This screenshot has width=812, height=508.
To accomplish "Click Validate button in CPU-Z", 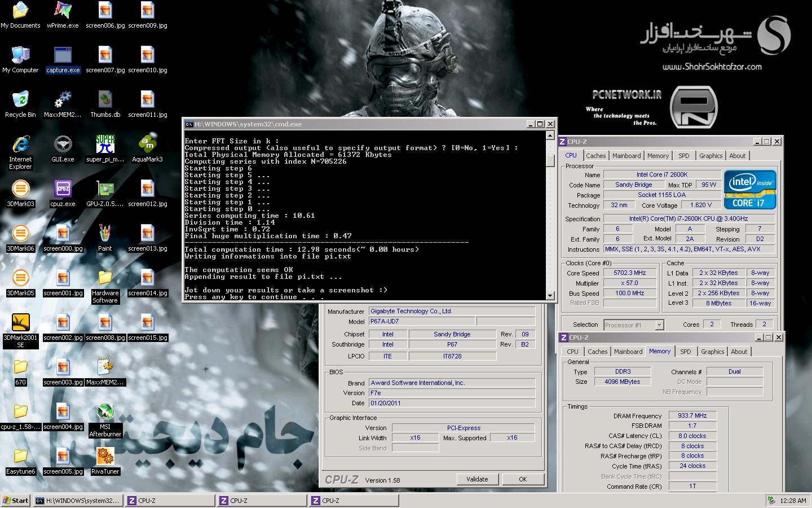I will pos(477,479).
